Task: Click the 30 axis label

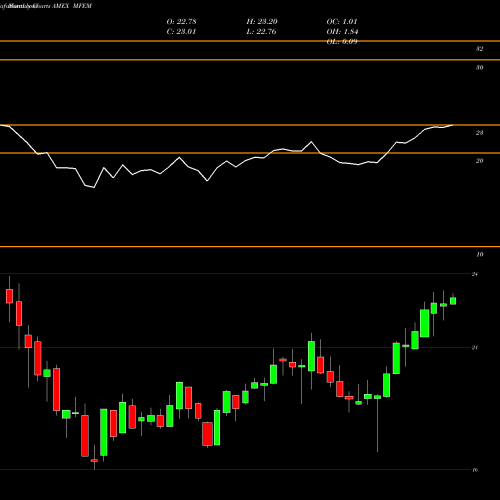Action: pyautogui.click(x=479, y=68)
